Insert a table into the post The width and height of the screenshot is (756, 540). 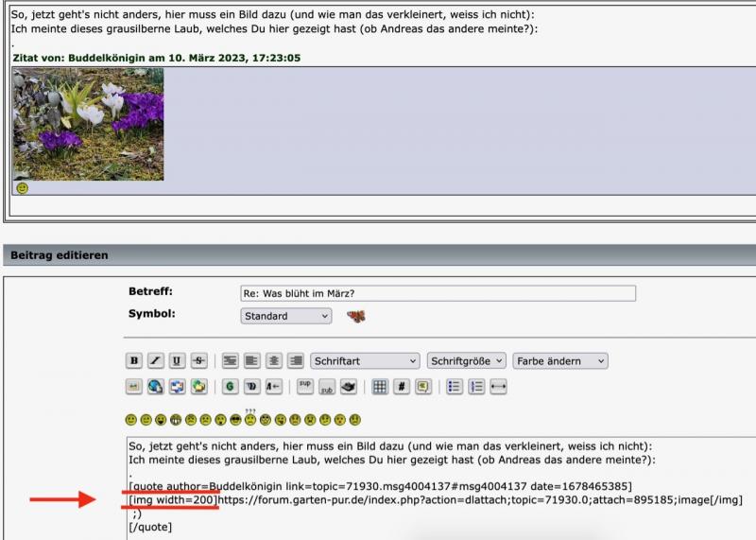[379, 386]
